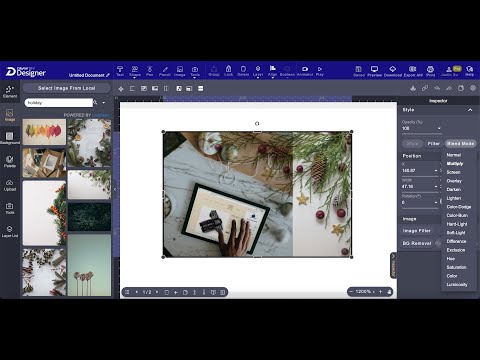Click the Lock icon in toolbar

(228, 71)
